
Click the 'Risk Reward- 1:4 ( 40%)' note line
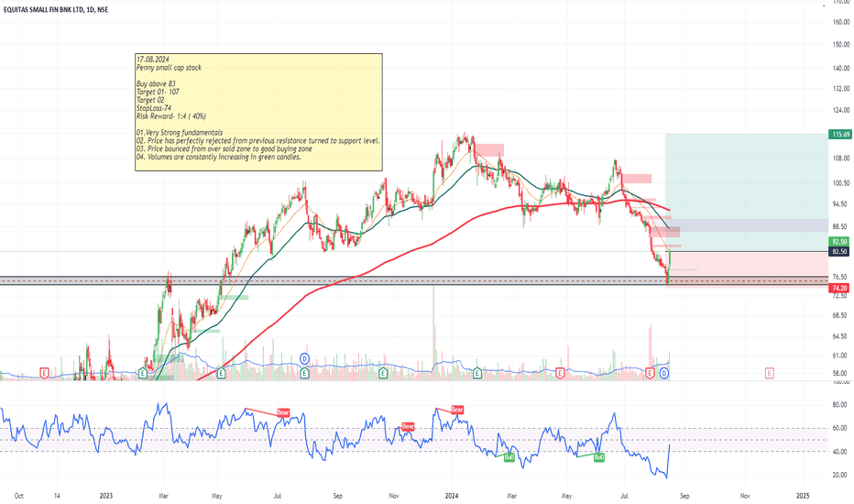coord(171,116)
